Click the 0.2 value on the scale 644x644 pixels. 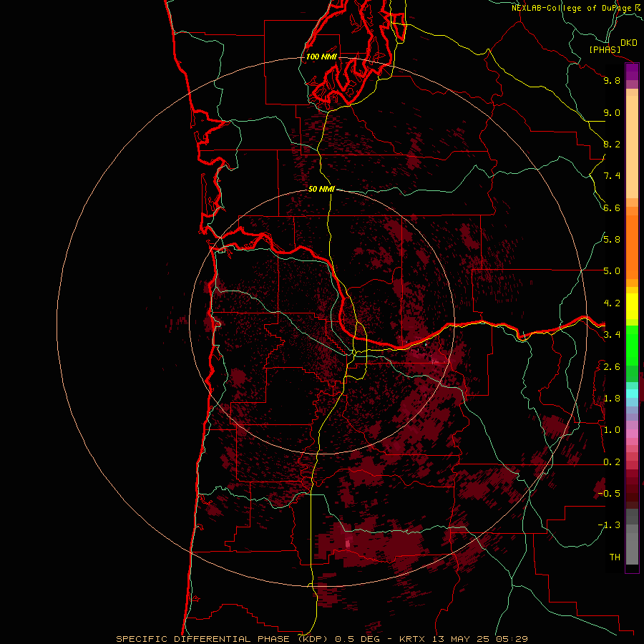[612, 462]
